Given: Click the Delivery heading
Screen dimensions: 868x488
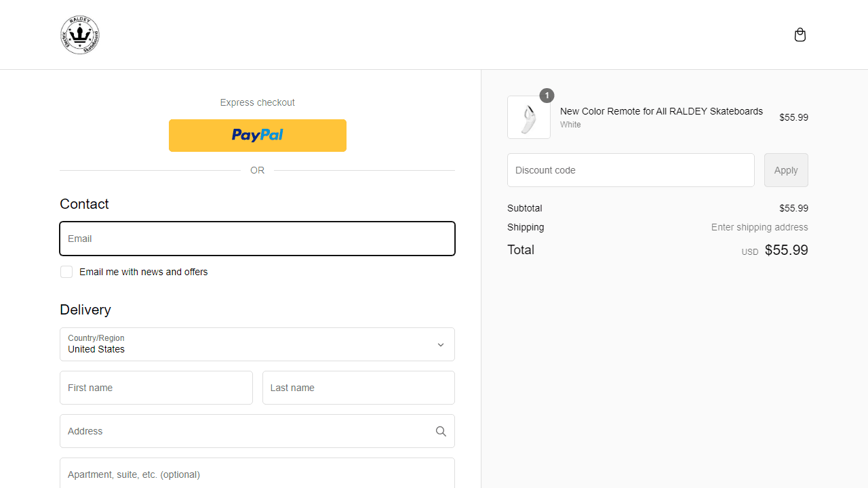Looking at the screenshot, I should point(85,310).
